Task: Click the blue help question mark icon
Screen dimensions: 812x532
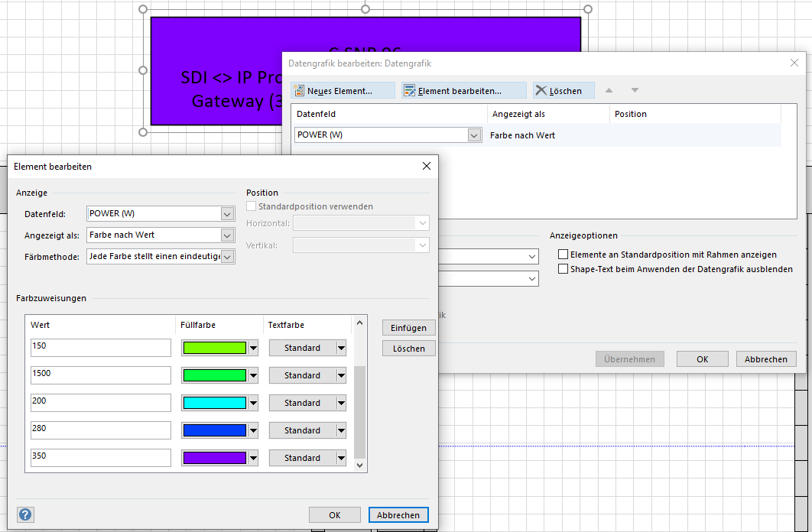Action: (25, 514)
